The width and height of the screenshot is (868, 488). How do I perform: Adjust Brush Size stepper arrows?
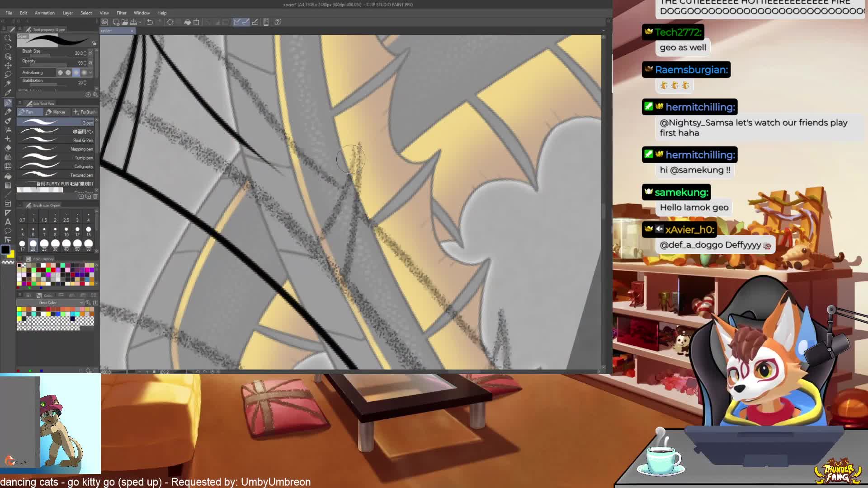point(85,53)
